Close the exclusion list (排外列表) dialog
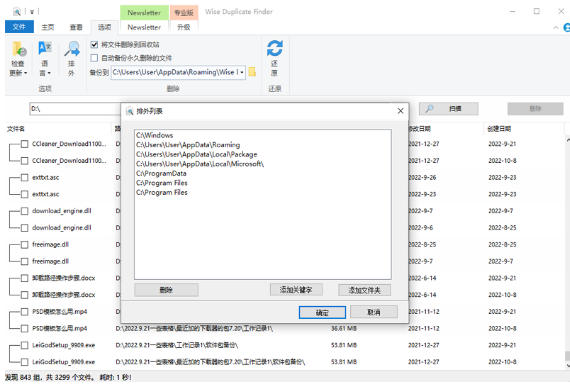This screenshot has width=570, height=384. coord(400,111)
